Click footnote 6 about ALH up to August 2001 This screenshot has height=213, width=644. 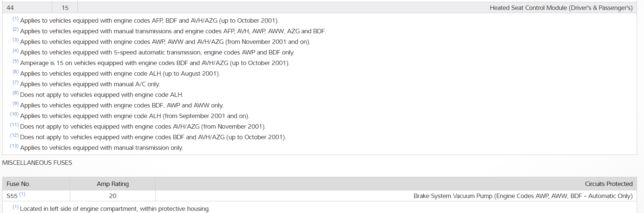(120, 74)
